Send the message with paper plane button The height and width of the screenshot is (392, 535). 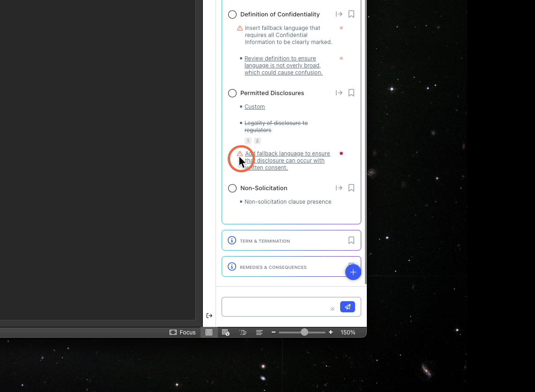click(x=347, y=307)
